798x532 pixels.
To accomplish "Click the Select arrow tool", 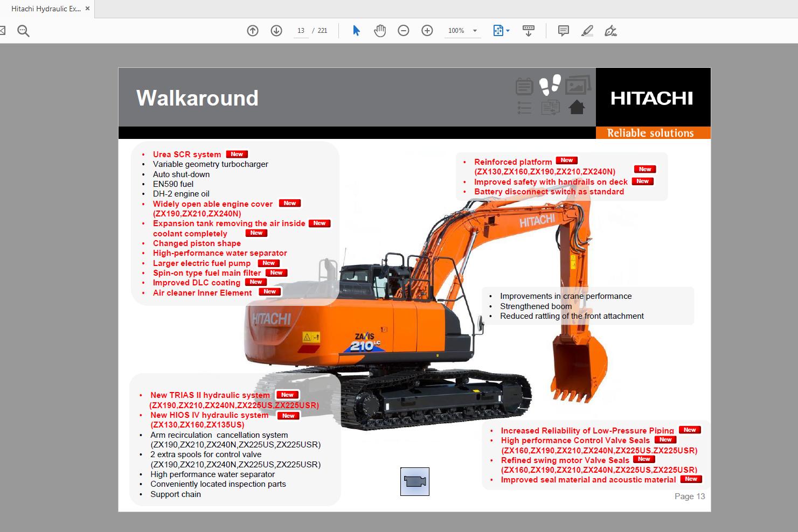I will [x=356, y=31].
